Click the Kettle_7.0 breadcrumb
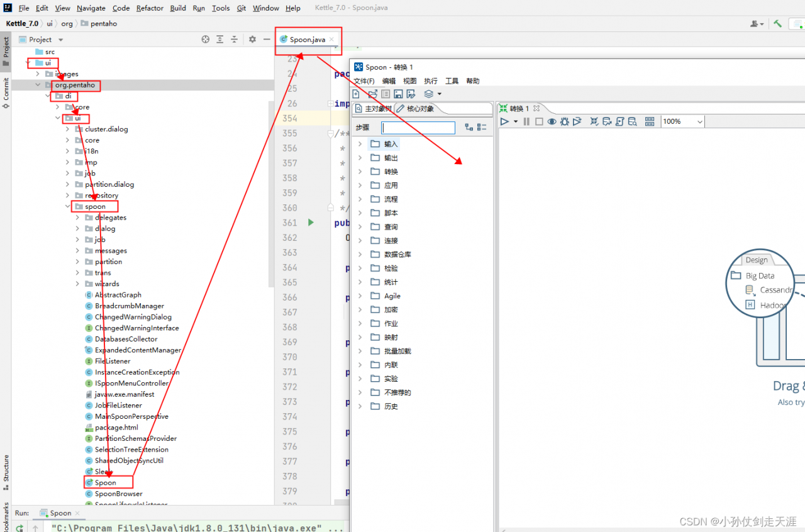805x532 pixels. tap(22, 23)
